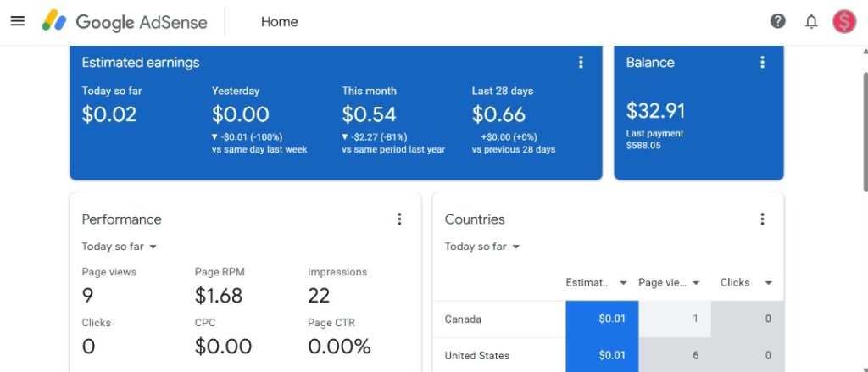The image size is (868, 372).
Task: Click the $32.91 balance amount
Action: (655, 110)
